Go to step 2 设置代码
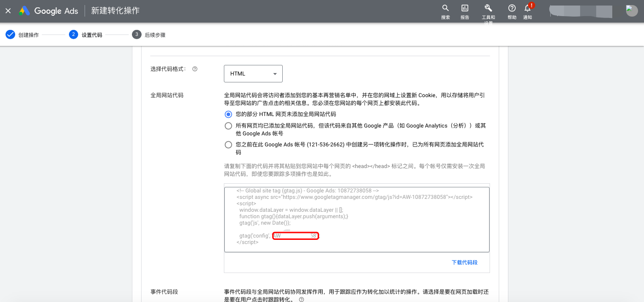Image resolution: width=644 pixels, height=302 pixels. coord(85,35)
